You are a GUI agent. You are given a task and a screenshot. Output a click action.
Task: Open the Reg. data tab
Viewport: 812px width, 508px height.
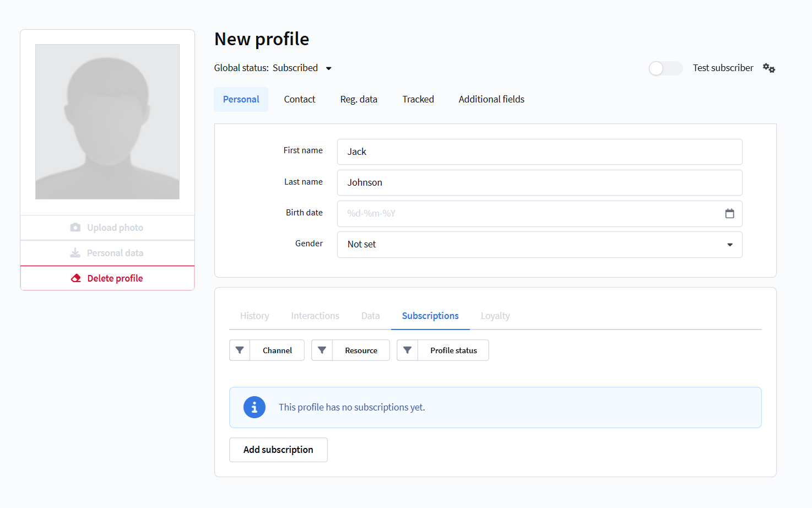pyautogui.click(x=359, y=99)
